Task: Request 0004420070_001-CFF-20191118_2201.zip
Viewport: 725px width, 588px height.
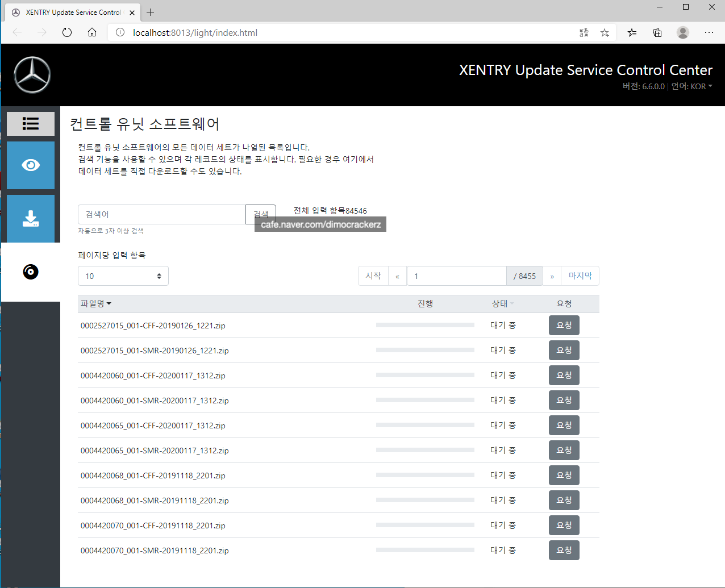Action: click(564, 525)
